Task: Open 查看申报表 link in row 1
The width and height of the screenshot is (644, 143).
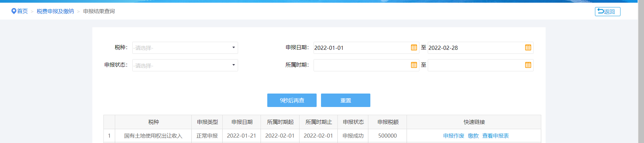Action: click(x=496, y=136)
